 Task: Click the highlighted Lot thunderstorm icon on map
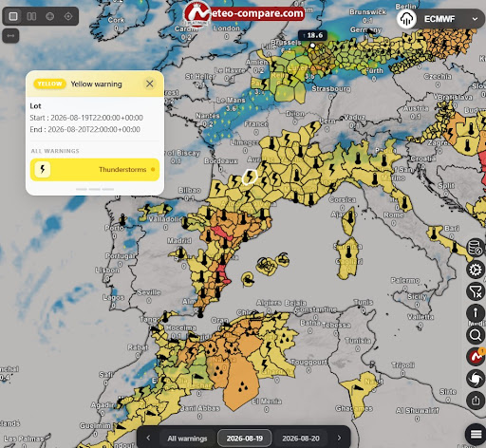[250, 177]
